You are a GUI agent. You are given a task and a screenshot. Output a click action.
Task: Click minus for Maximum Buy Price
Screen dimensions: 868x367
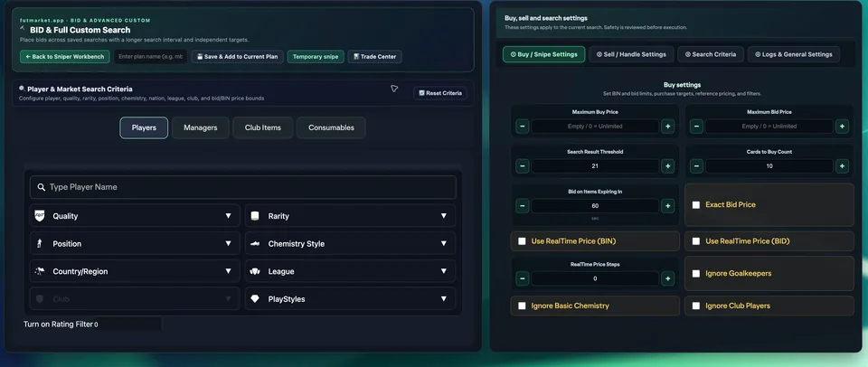point(522,127)
